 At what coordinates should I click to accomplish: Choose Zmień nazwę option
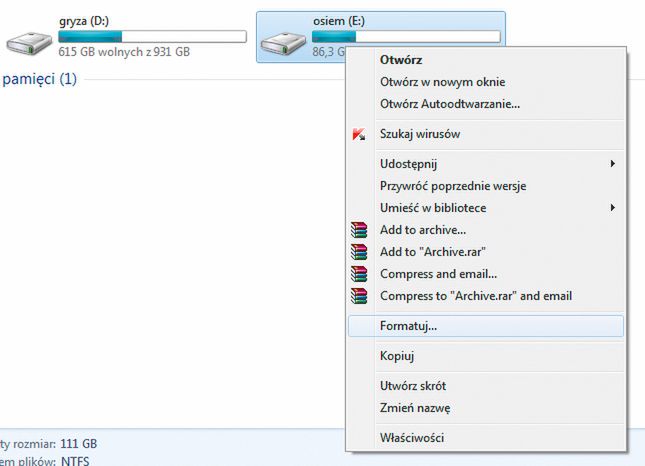tap(486, 408)
